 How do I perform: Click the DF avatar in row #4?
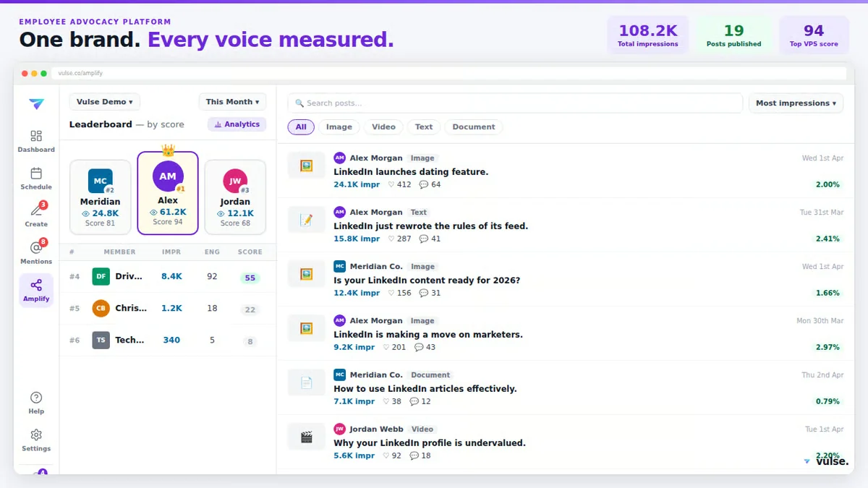coord(101,276)
